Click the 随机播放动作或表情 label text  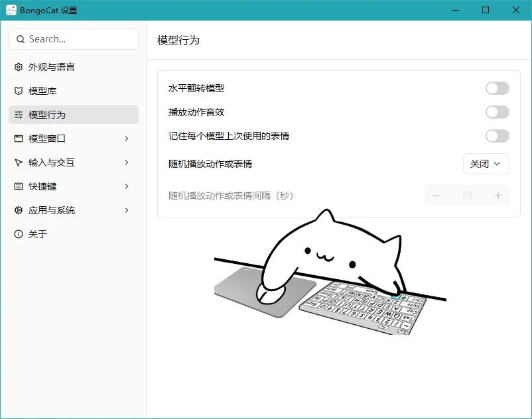[x=210, y=164]
